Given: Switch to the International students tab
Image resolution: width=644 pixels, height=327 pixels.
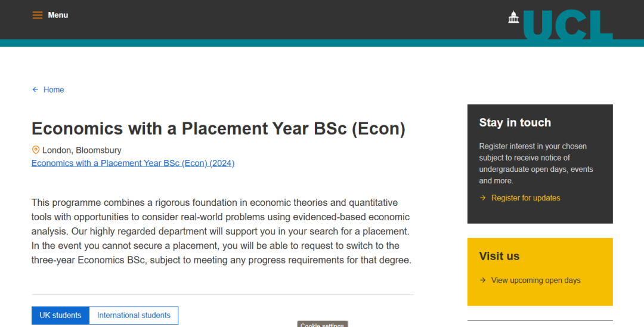Looking at the screenshot, I should [x=134, y=316].
